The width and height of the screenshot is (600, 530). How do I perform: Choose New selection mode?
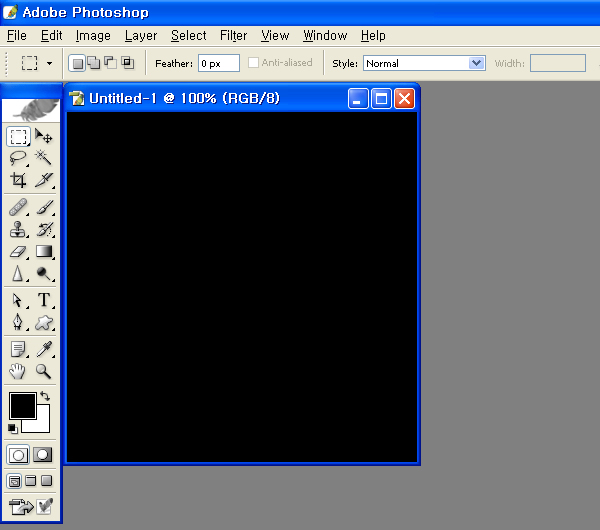coord(77,63)
